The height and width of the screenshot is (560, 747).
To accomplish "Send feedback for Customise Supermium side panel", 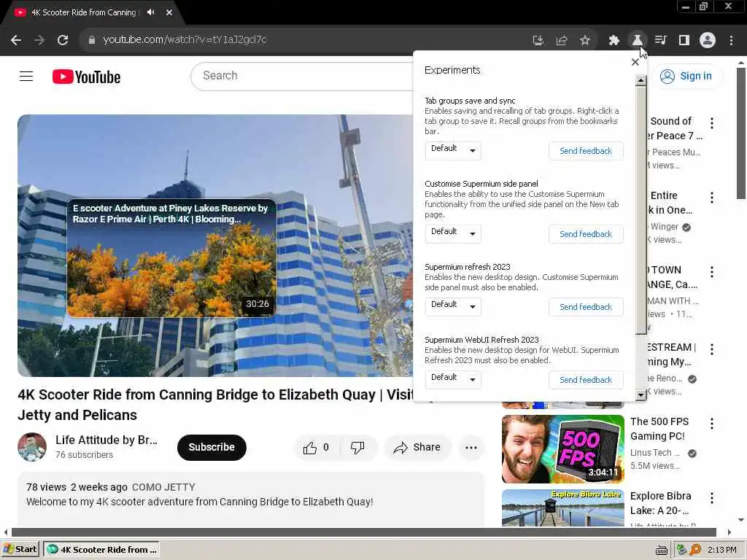I will [586, 234].
